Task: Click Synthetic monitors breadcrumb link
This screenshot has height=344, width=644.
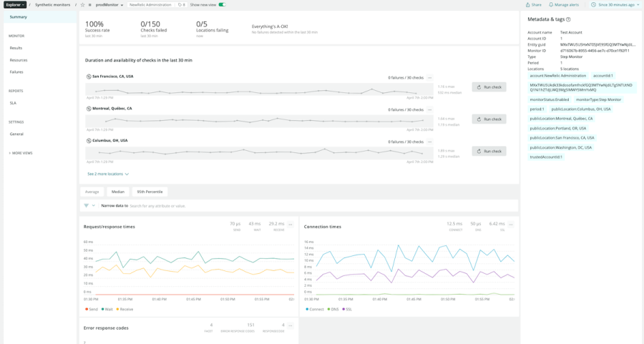Action: (x=52, y=5)
